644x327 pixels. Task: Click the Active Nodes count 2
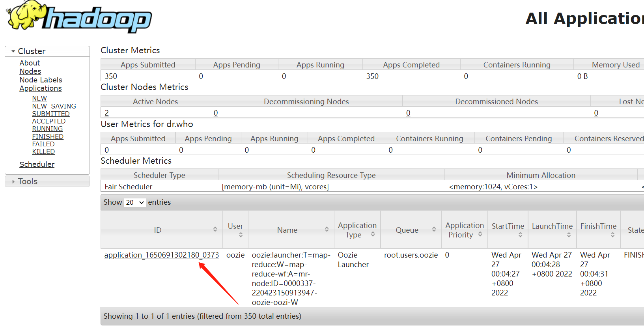click(106, 113)
